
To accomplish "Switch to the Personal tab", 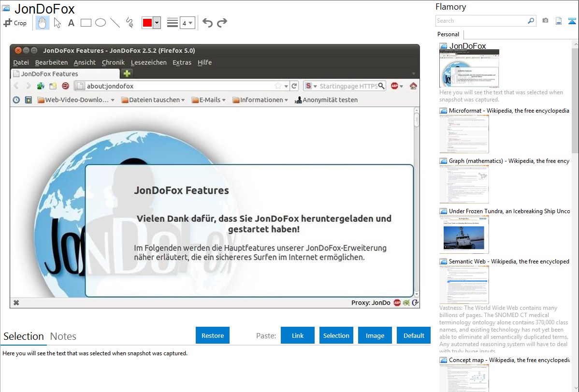I will pos(449,34).
